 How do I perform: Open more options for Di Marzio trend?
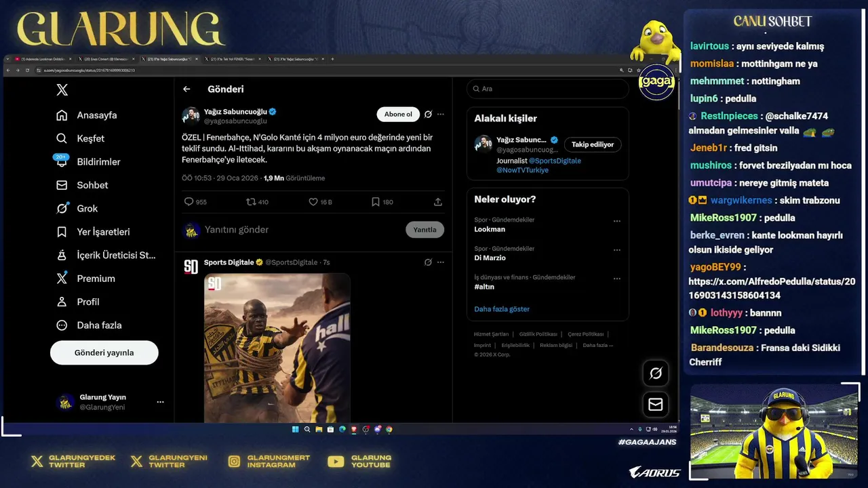pyautogui.click(x=617, y=249)
